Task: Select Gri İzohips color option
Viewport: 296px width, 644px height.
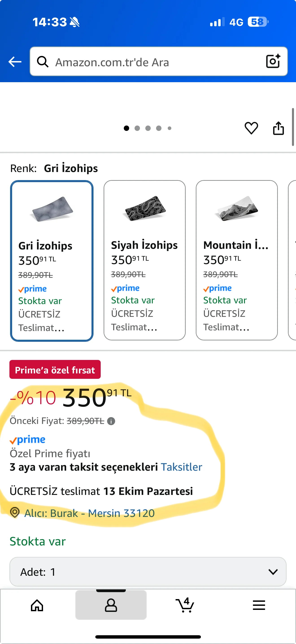Action: [52, 260]
